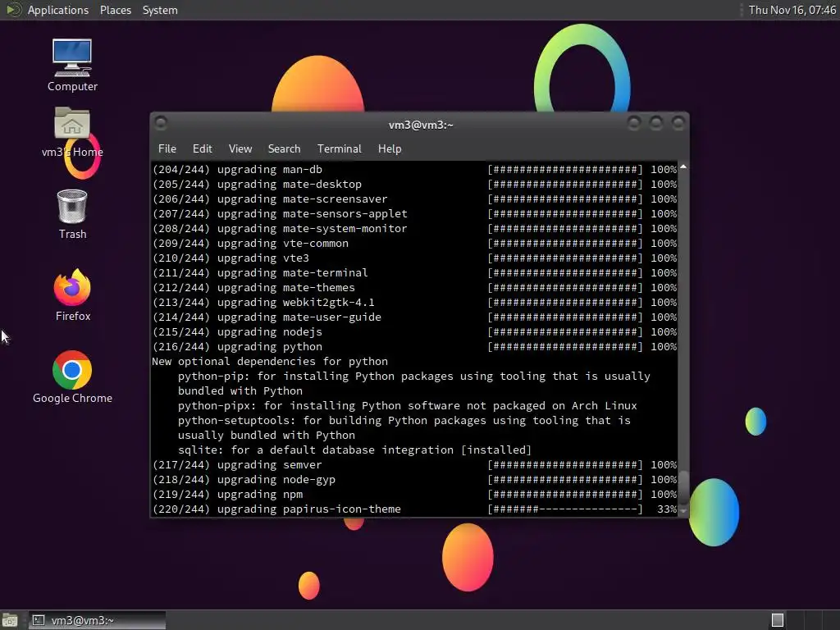Click the show desktop icon in bottom panel
Screen dimensions: 840x630
click(x=10, y=620)
